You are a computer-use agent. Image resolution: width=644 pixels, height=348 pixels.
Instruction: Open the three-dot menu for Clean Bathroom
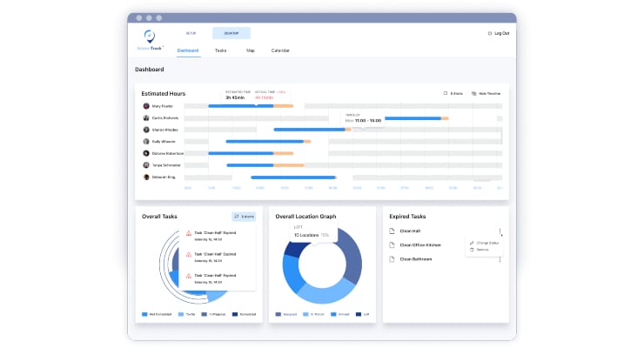(500, 259)
